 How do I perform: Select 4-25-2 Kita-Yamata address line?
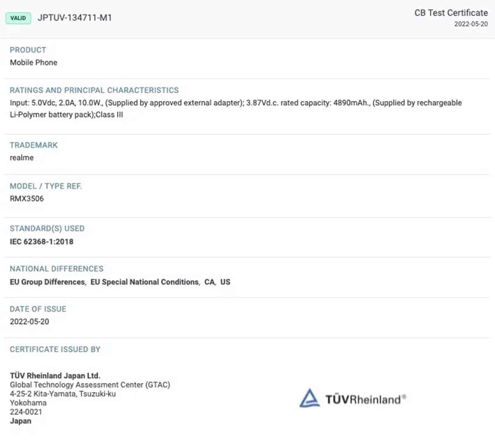point(63,394)
